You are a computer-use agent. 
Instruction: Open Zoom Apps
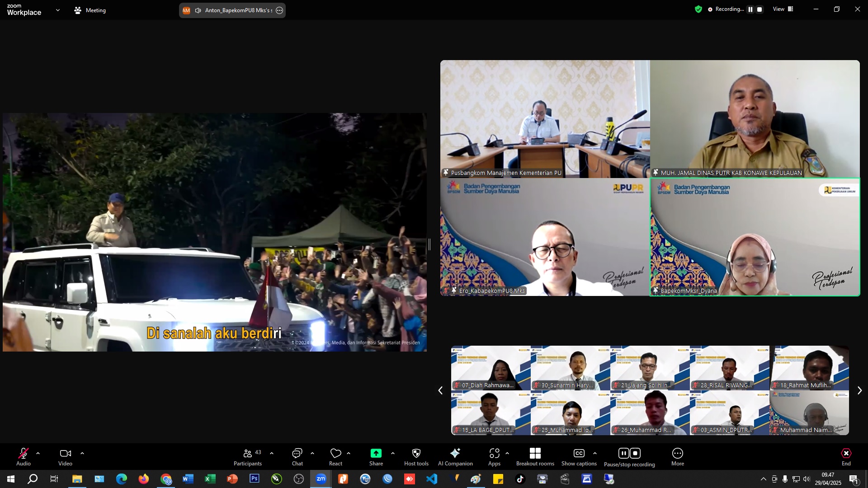pyautogui.click(x=495, y=456)
